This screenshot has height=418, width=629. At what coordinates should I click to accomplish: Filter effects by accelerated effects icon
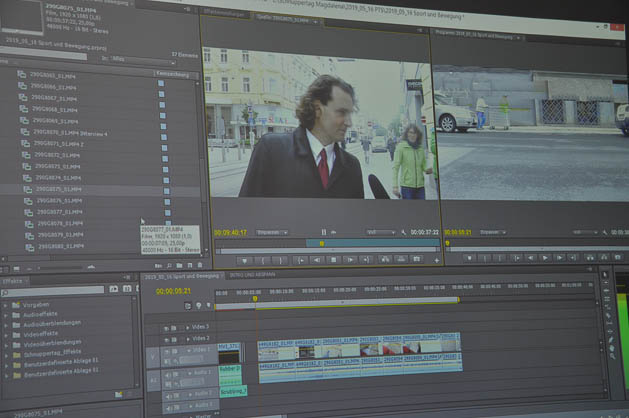[x=114, y=289]
